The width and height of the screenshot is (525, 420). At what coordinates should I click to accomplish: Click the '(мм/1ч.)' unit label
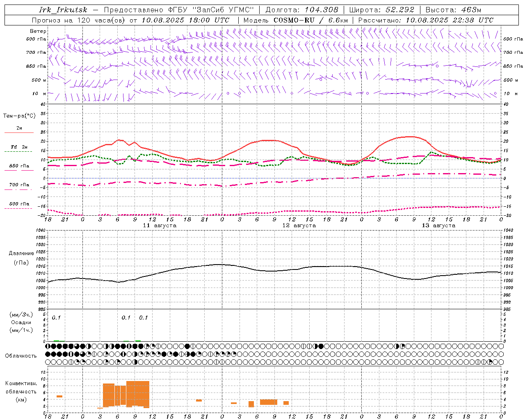click(21, 330)
